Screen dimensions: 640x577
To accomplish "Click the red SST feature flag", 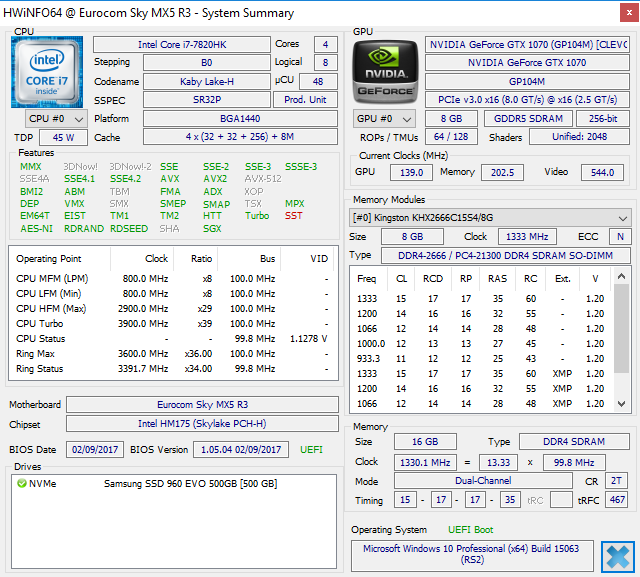I will point(293,216).
